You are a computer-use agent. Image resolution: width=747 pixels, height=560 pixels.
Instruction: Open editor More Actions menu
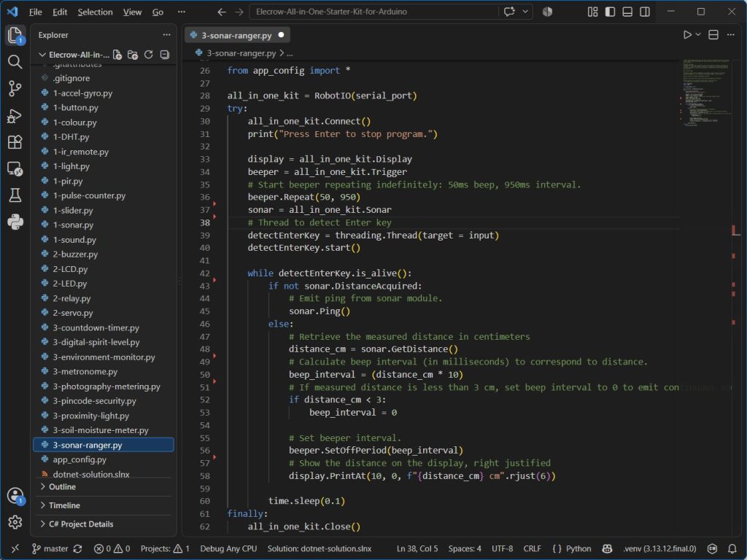(x=731, y=35)
